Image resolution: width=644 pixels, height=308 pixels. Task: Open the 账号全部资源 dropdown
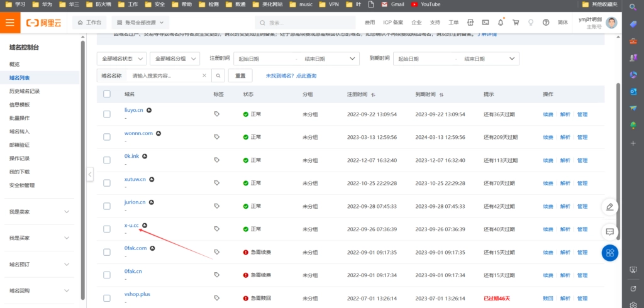pyautogui.click(x=140, y=23)
